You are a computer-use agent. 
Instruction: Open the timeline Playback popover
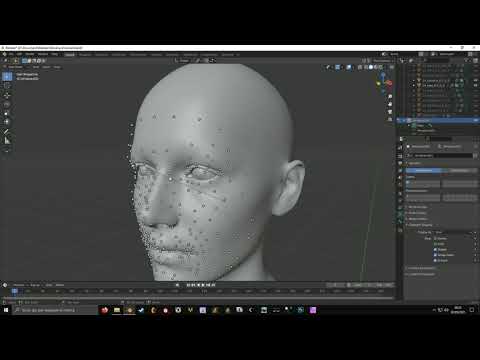coord(19,285)
